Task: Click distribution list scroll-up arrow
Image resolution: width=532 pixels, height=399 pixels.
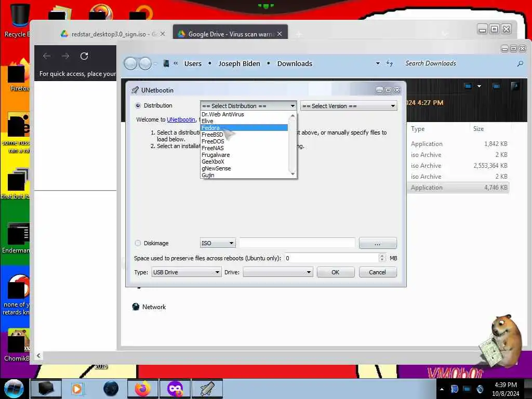Action: point(292,116)
